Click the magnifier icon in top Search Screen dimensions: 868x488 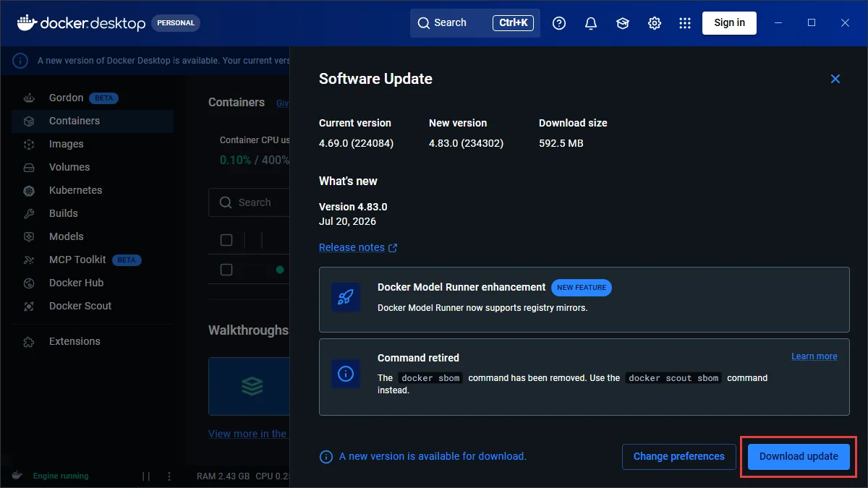[x=424, y=23]
